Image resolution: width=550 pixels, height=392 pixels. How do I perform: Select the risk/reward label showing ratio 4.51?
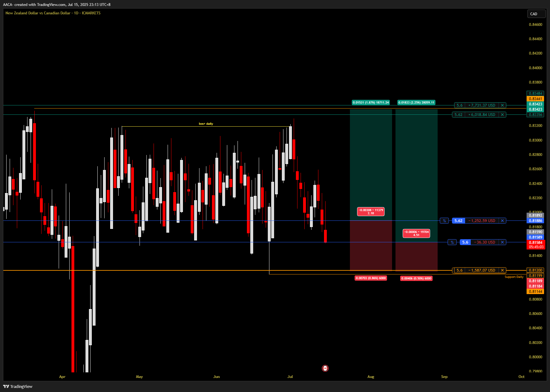pos(416,234)
